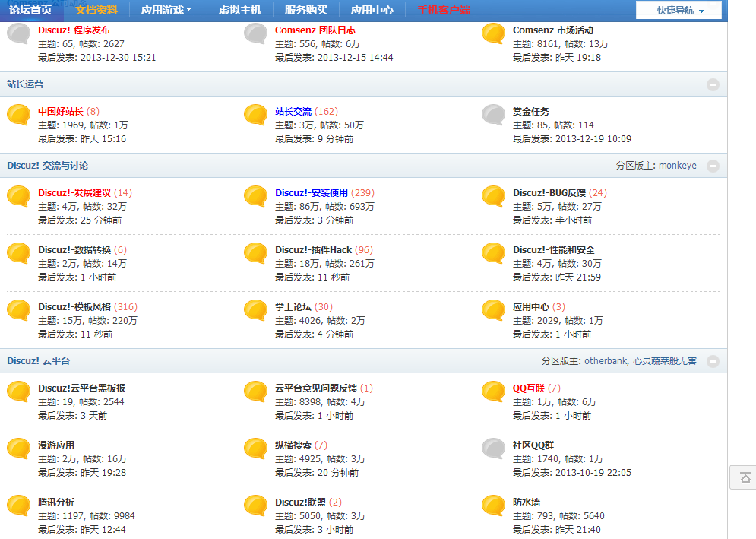Click the gray bubble icon beside 社区QQ群
Screen dimensions: 756x539
pyautogui.click(x=493, y=449)
